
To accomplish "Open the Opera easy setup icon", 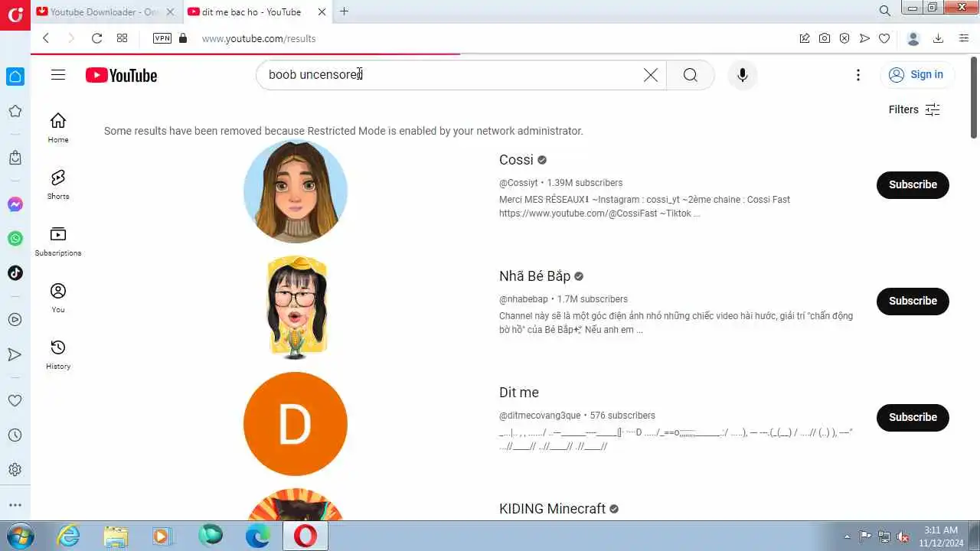I will click(x=964, y=38).
